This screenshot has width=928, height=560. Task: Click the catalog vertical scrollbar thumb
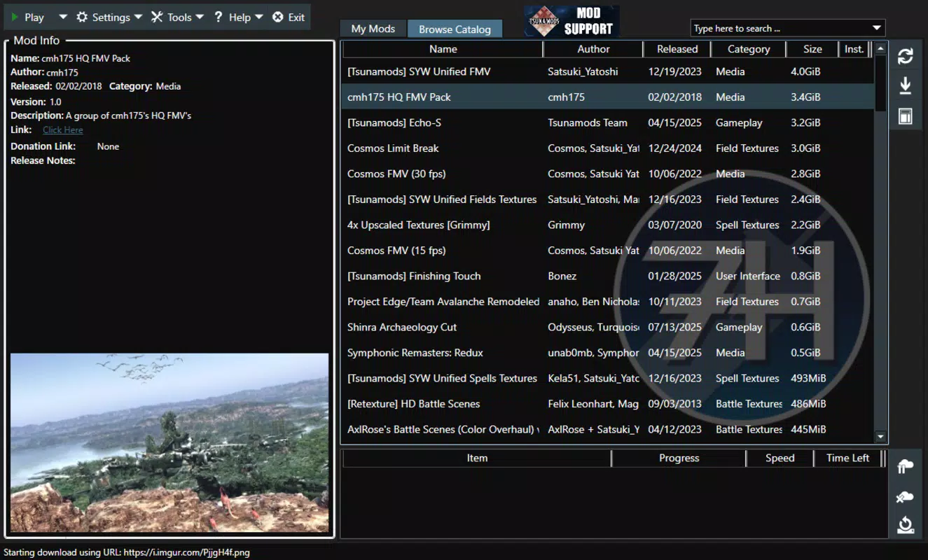[881, 83]
